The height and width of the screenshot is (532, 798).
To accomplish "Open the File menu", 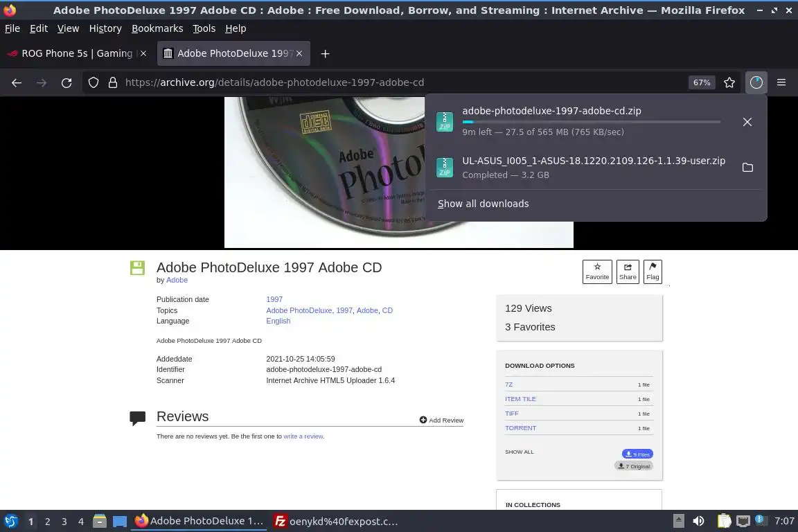I will click(x=12, y=28).
